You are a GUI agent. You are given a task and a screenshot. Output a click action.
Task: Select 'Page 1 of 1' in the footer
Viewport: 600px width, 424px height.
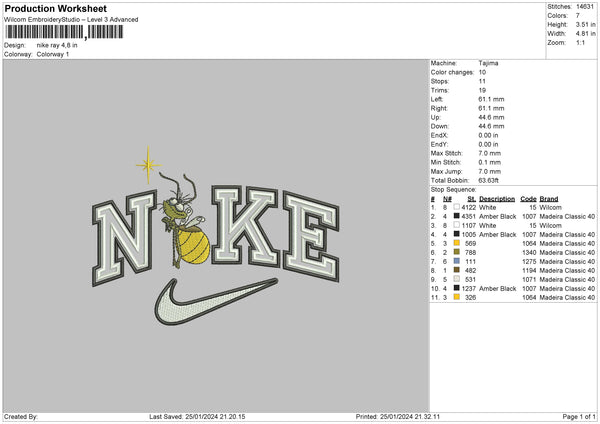pos(579,416)
